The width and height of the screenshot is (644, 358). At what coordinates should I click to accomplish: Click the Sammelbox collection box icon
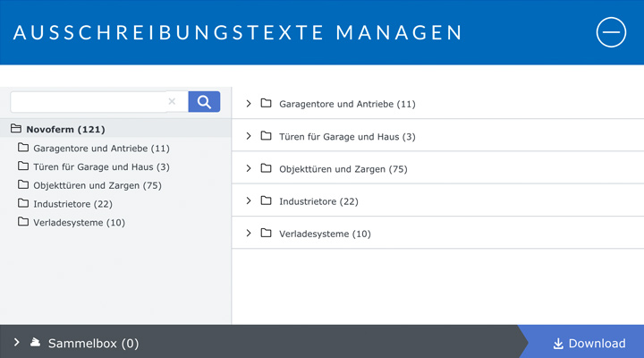coord(35,343)
